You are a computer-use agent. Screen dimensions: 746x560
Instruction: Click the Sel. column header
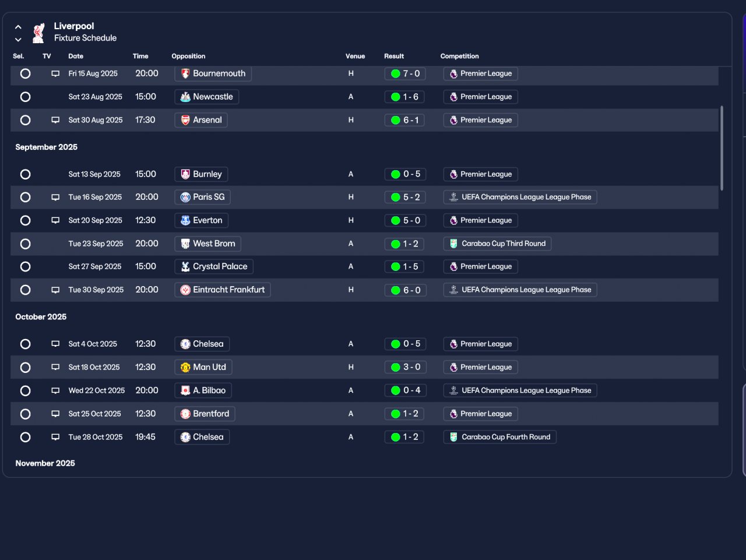point(19,57)
